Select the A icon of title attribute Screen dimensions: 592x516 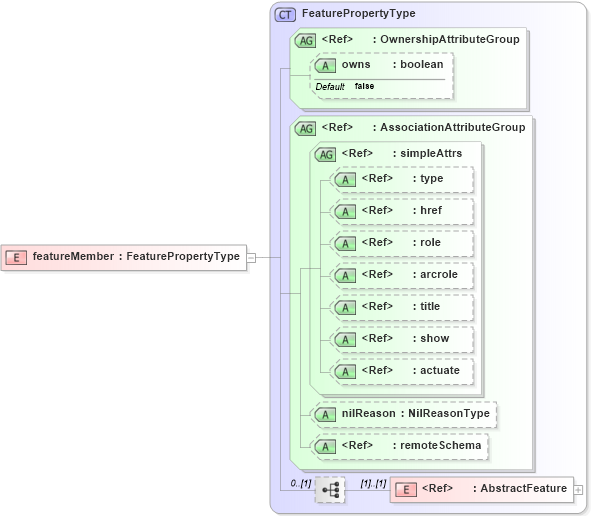coord(345,308)
